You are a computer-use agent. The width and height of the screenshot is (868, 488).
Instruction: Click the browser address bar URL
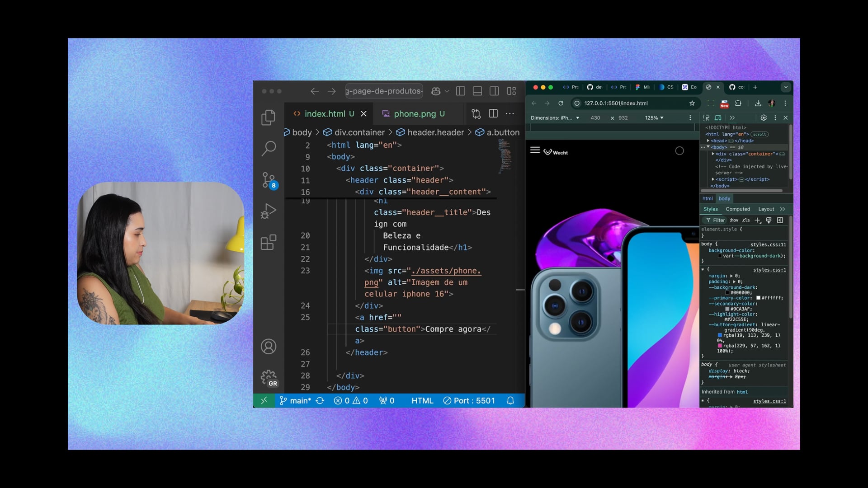(x=616, y=103)
